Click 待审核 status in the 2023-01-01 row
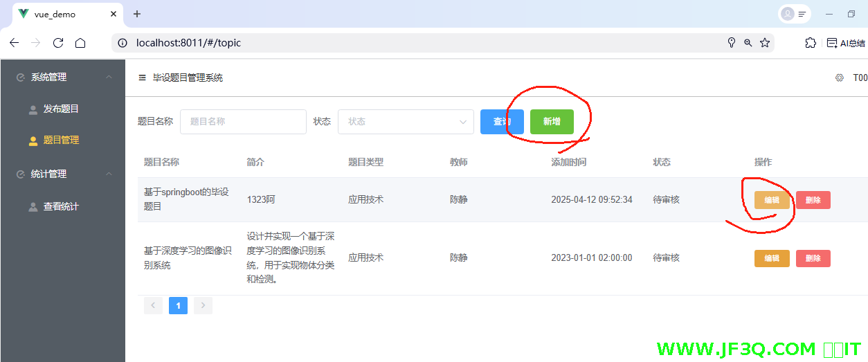This screenshot has height=362, width=868. pyautogui.click(x=667, y=257)
